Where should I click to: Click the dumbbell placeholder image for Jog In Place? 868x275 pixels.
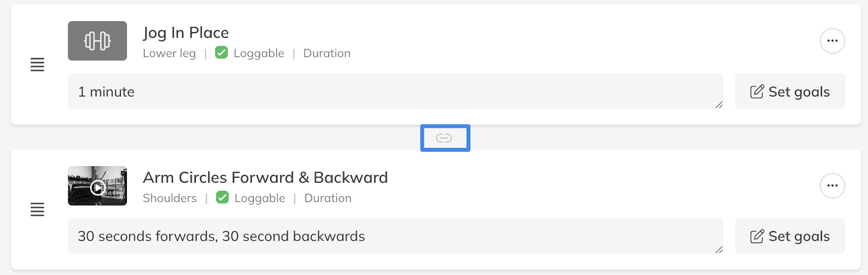click(x=97, y=41)
